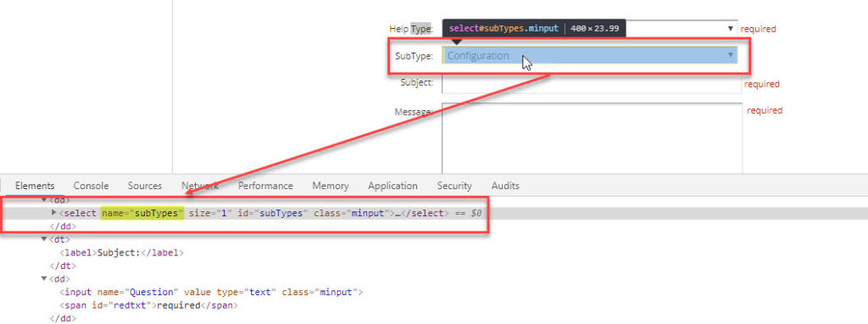Expand the select subTypes node triangle
Image resolution: width=868 pixels, height=324 pixels.
53,213
